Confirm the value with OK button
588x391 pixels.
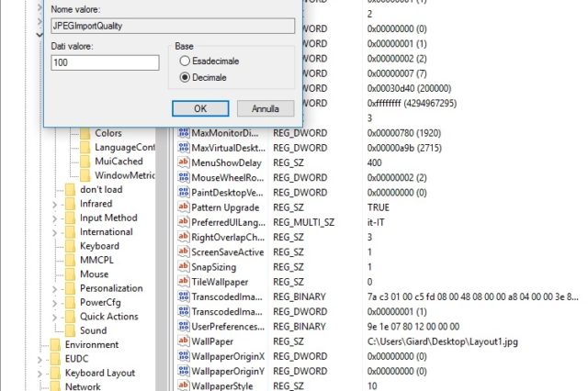[x=200, y=108]
